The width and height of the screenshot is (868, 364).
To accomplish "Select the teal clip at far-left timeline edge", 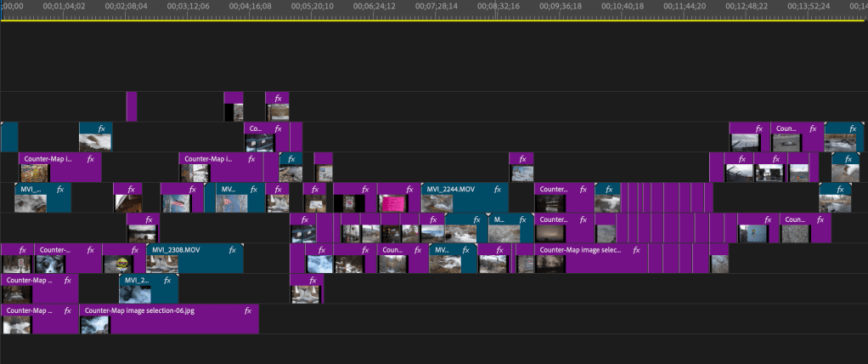I will pos(9,137).
